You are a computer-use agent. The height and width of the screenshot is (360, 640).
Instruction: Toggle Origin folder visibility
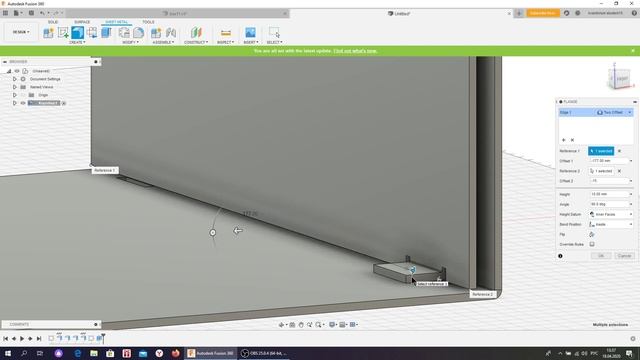point(23,95)
